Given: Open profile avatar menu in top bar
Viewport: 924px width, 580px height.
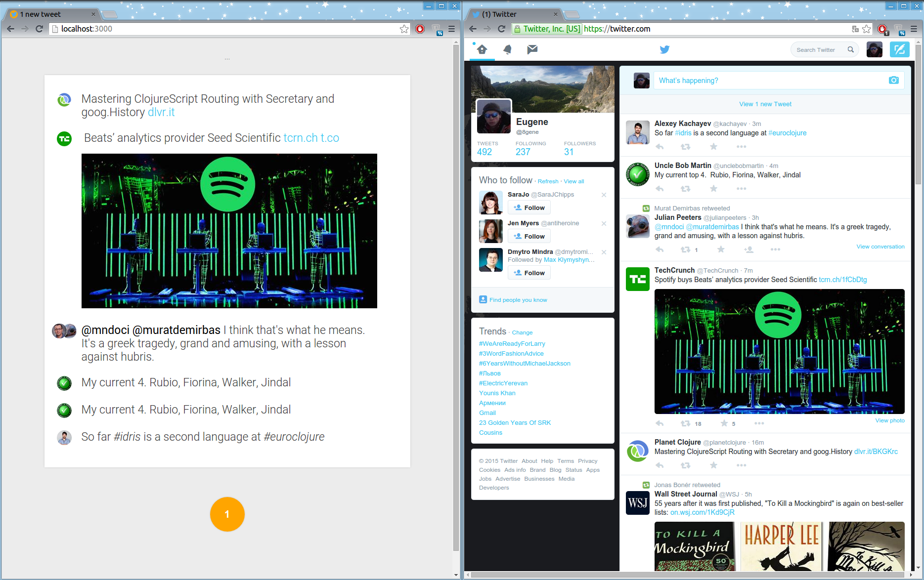Looking at the screenshot, I should click(x=874, y=49).
